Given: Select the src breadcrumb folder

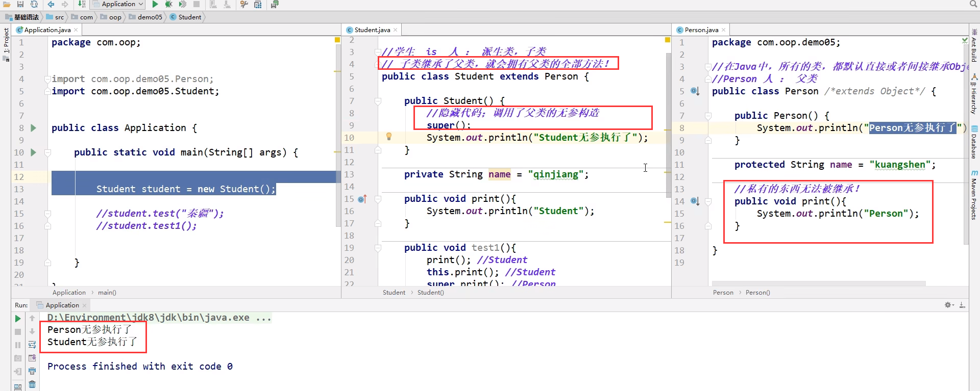Looking at the screenshot, I should pyautogui.click(x=55, y=17).
